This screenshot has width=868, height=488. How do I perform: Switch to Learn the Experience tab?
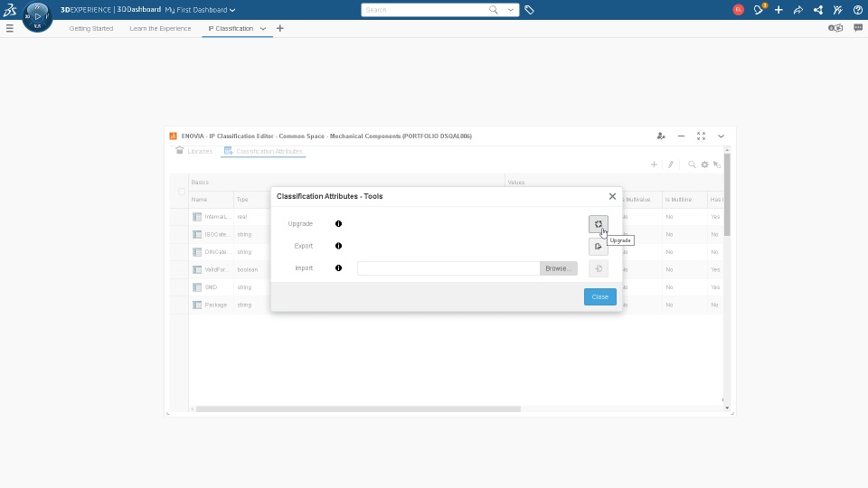[x=160, y=28]
